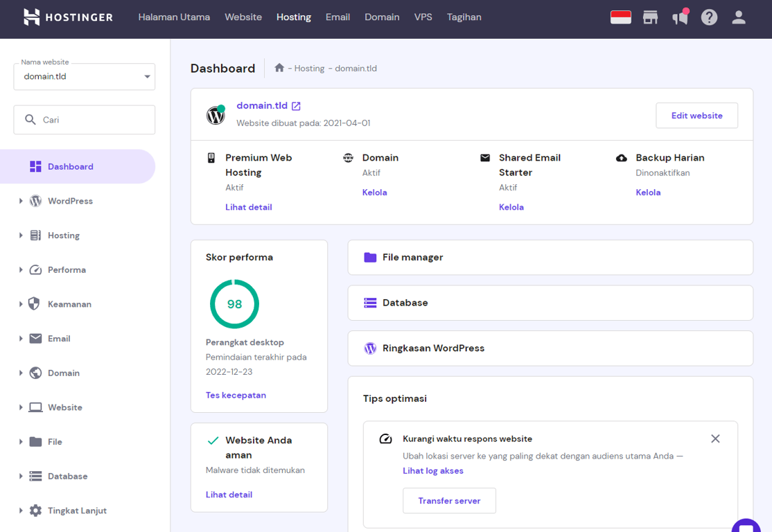Open Hosting in top navigation
This screenshot has width=772, height=532.
pos(293,17)
